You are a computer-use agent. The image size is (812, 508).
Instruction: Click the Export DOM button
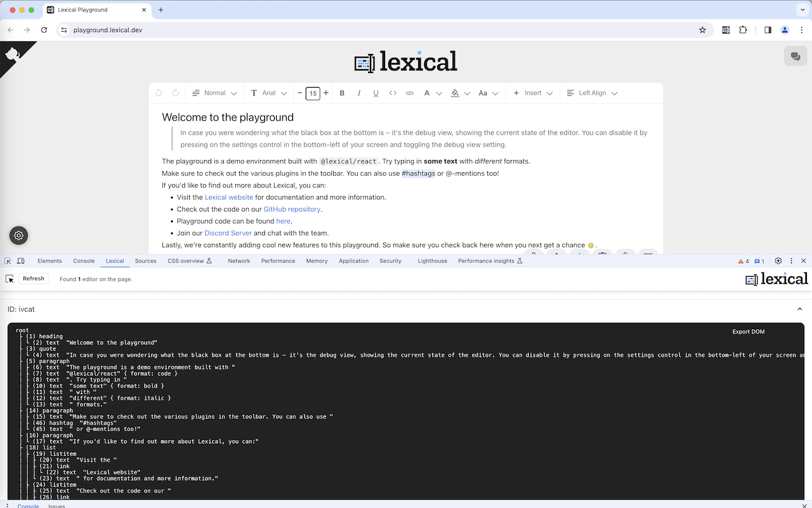click(748, 331)
